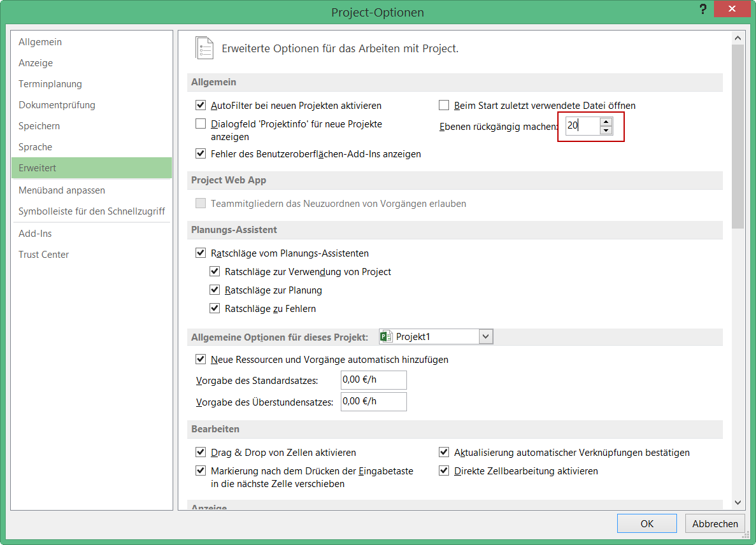Select Menüband anpassen in sidebar
Viewport: 756px width, 545px height.
click(62, 190)
